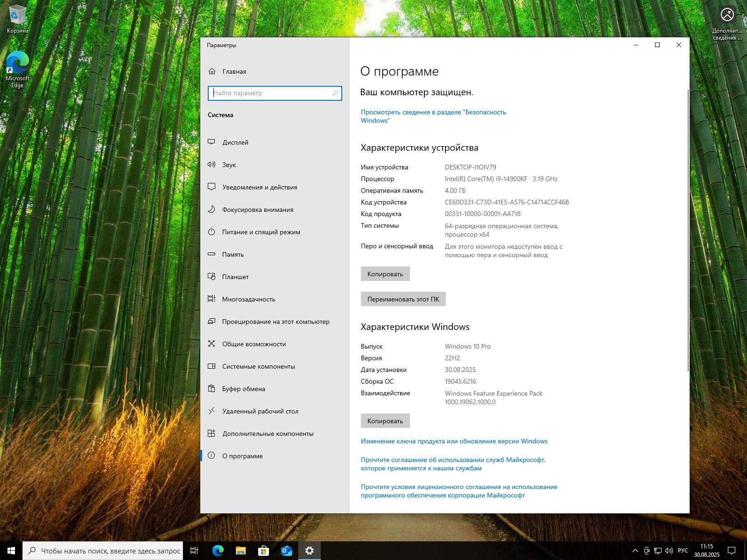Click the Системные компоненты icon

point(211,366)
